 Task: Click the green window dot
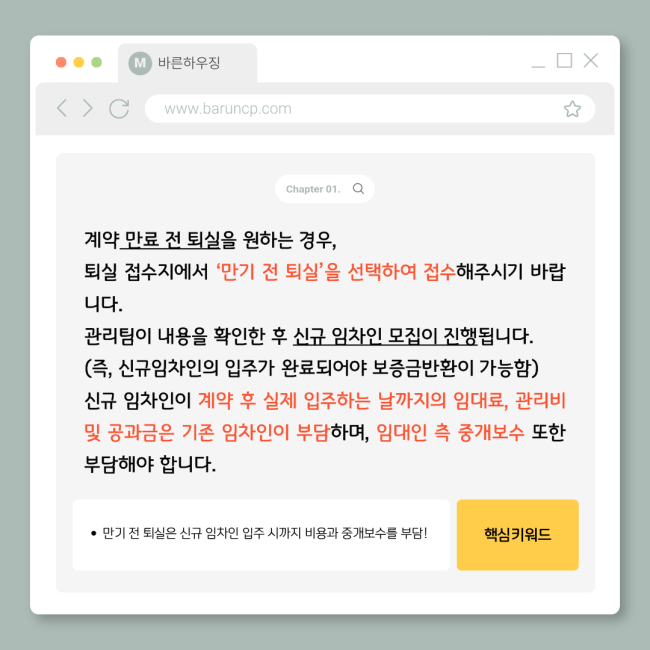click(97, 62)
